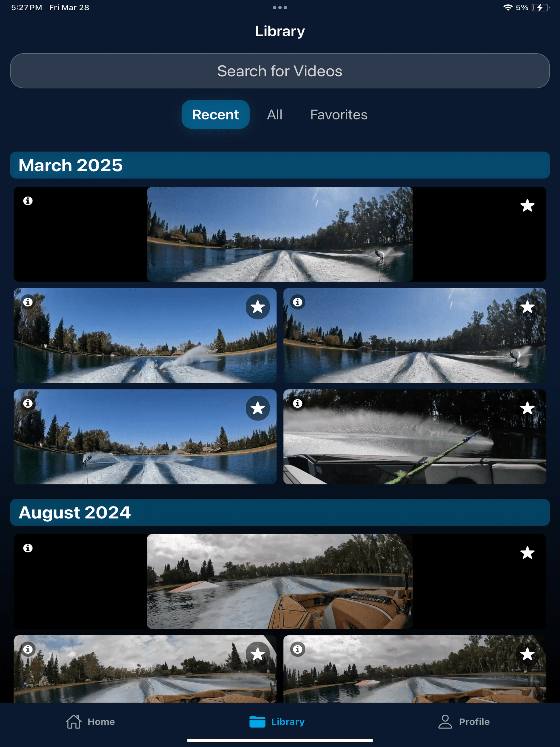Tap the Library page title
This screenshot has height=747, width=560.
[280, 31]
